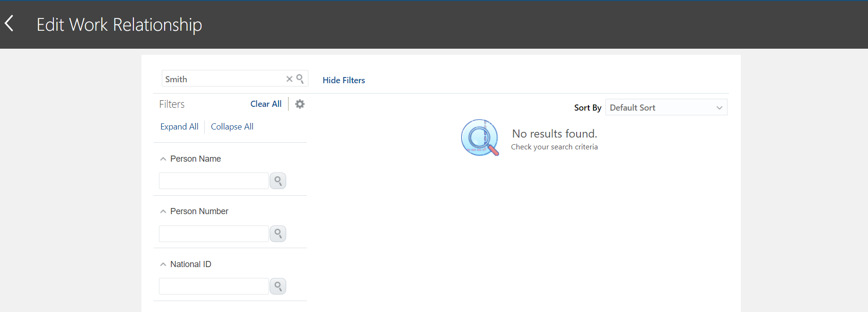Click Clear All filters link
868x312 pixels.
pos(266,104)
